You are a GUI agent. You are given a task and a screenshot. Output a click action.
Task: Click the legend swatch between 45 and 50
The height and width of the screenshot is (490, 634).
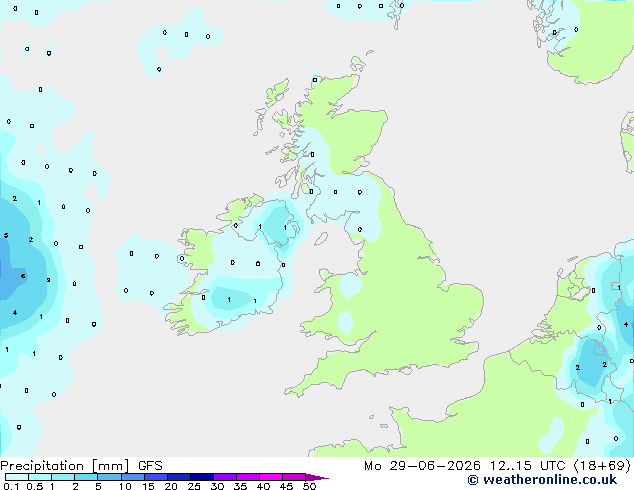pyautogui.click(x=294, y=477)
